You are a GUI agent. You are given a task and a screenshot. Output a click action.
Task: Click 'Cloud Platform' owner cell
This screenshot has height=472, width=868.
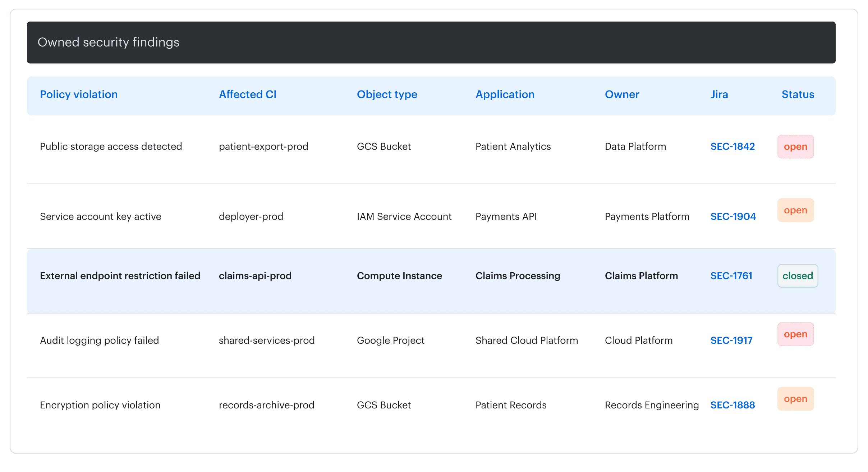639,341
